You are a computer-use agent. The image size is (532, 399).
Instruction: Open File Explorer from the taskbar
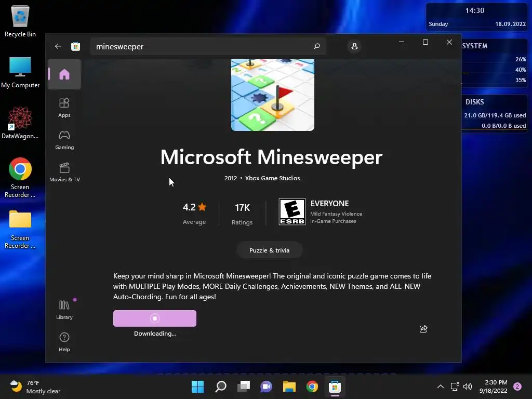click(x=289, y=387)
